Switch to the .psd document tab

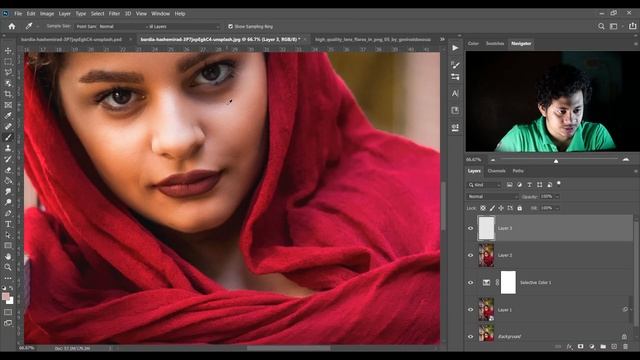point(71,40)
